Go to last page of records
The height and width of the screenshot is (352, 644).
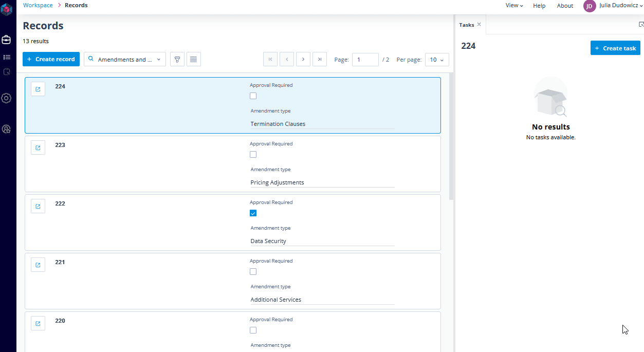pyautogui.click(x=320, y=60)
